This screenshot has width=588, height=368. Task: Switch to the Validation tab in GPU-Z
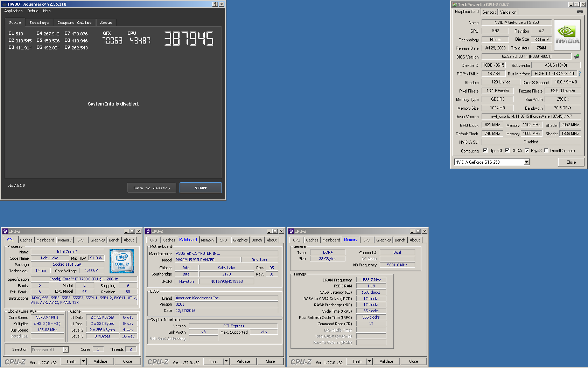(508, 12)
